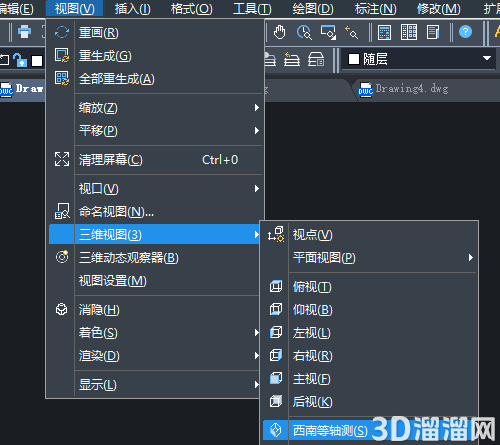Expand the 渲染(D) submenu arrow
500x445 pixels.
(x=256, y=356)
